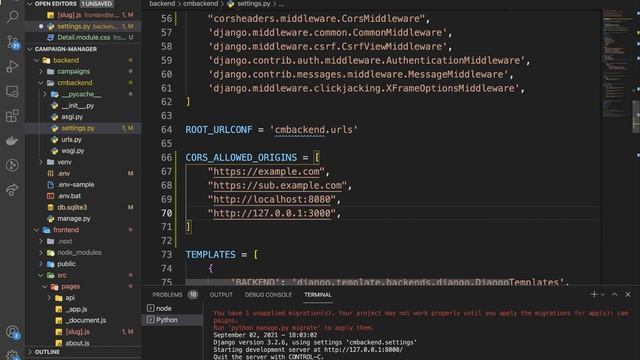Click the http://localhost:8080 link in code
Image resolution: width=640 pixels, height=360 pixels.
[x=272, y=199]
